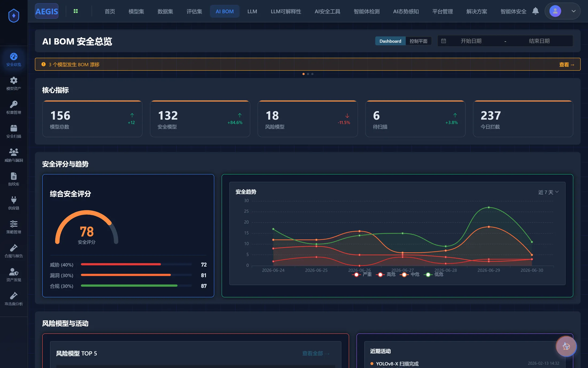Go to 攻击面分析 in the sidebar

coord(14,299)
